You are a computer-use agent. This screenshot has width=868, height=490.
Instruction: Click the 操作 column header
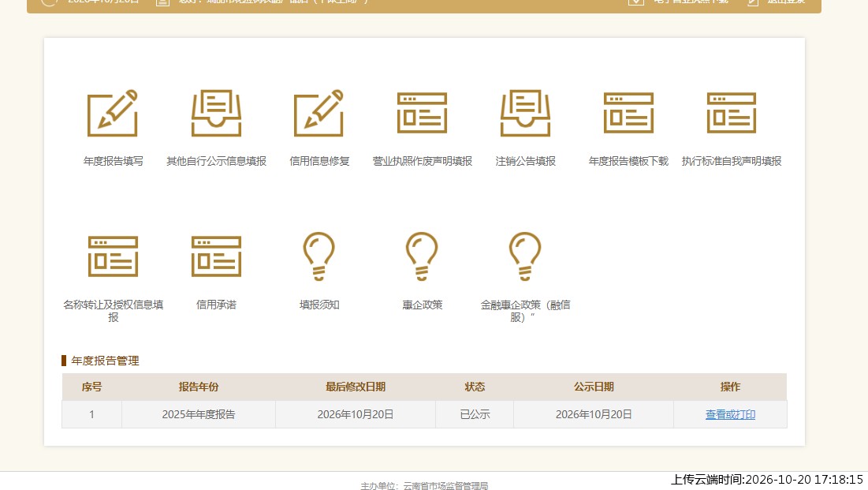pyautogui.click(x=730, y=387)
